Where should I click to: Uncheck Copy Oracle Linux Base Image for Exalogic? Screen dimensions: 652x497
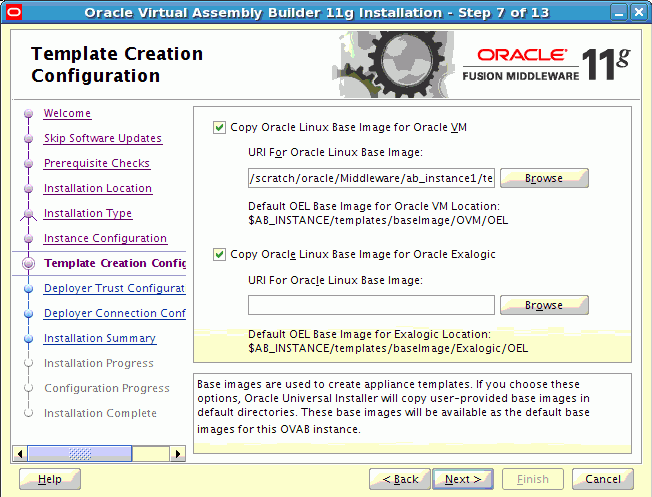[x=219, y=254]
